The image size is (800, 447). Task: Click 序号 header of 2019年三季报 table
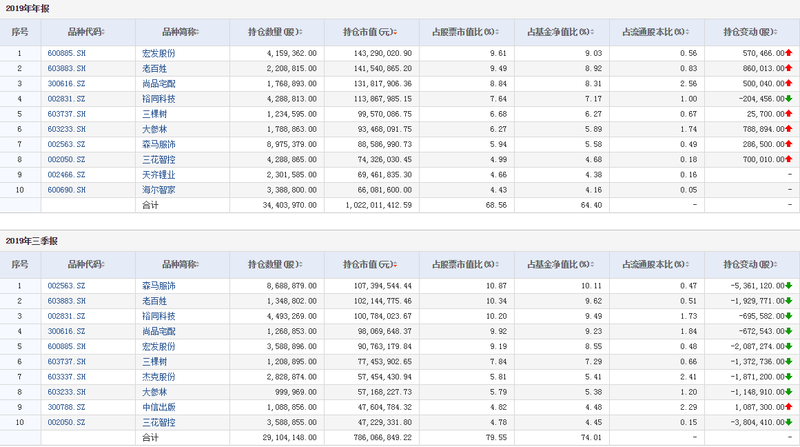[20, 264]
